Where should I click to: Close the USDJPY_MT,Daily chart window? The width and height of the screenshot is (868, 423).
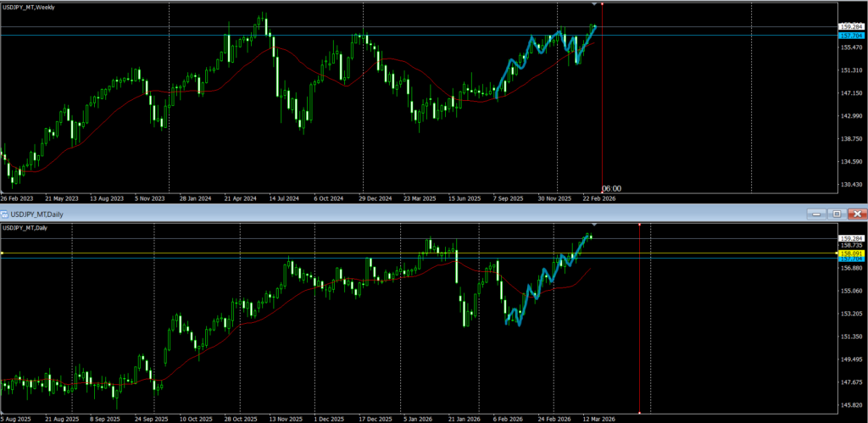857,214
